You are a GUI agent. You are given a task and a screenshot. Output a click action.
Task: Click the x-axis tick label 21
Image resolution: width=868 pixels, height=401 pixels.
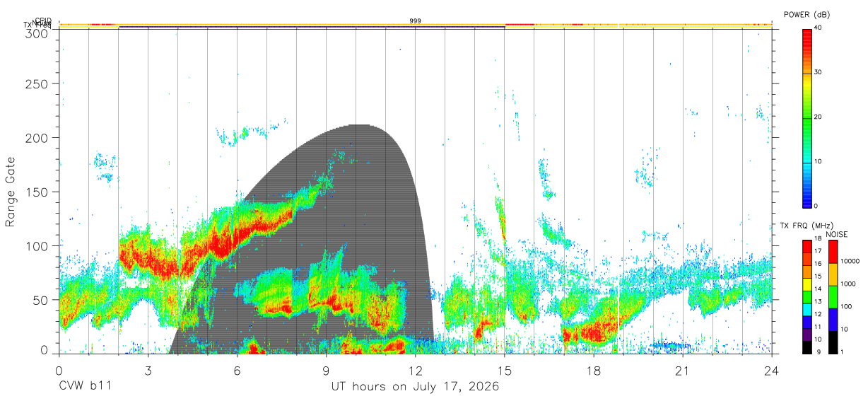pos(682,371)
